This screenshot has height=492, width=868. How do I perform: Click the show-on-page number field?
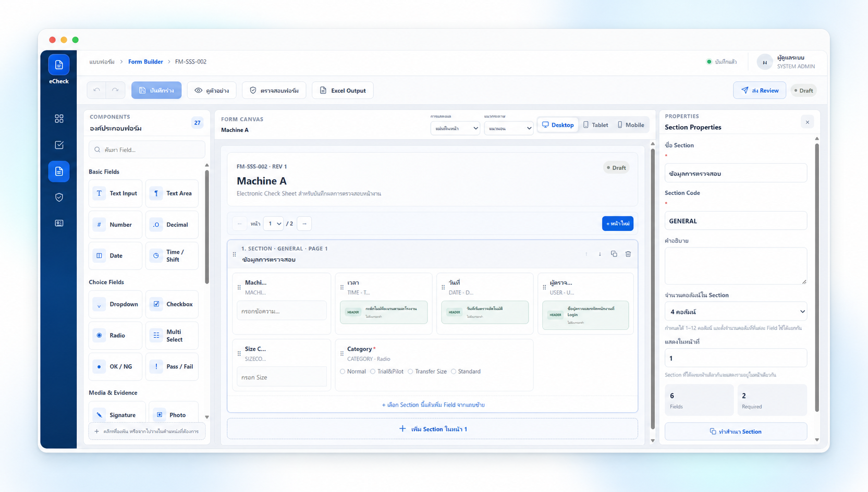(x=736, y=358)
